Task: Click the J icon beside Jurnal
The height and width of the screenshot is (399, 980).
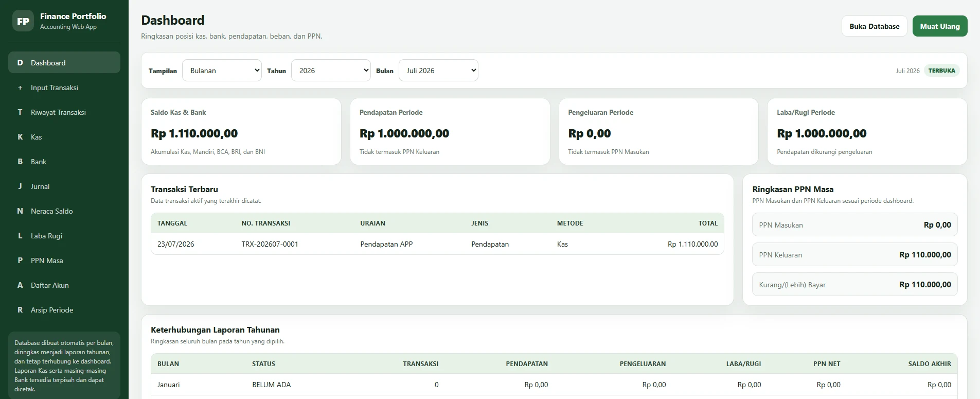Action: point(20,186)
